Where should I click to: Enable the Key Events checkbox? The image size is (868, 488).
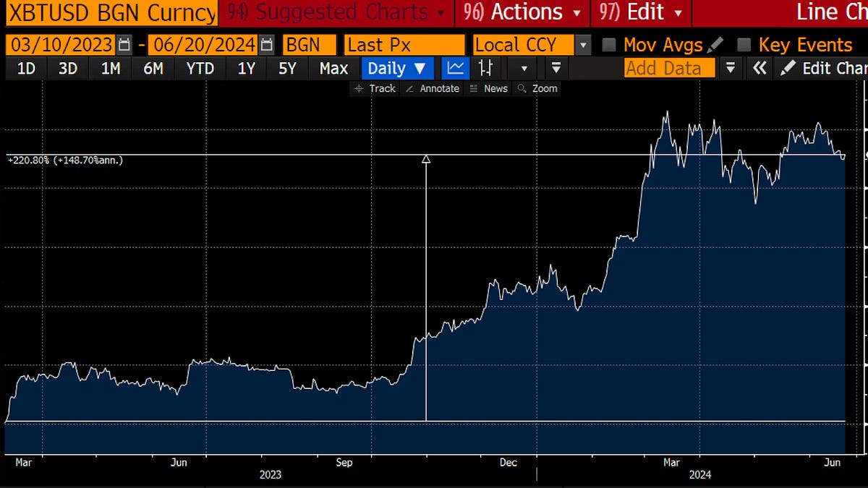[744, 45]
